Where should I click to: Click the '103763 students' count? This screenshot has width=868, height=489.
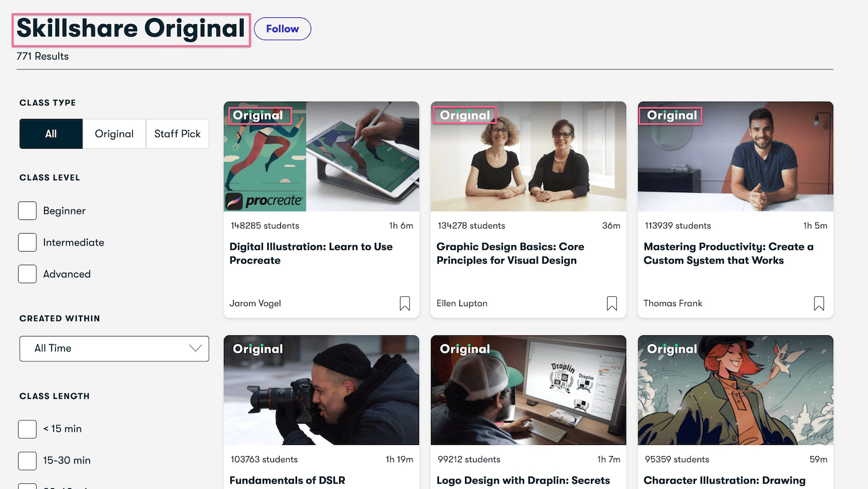(264, 459)
